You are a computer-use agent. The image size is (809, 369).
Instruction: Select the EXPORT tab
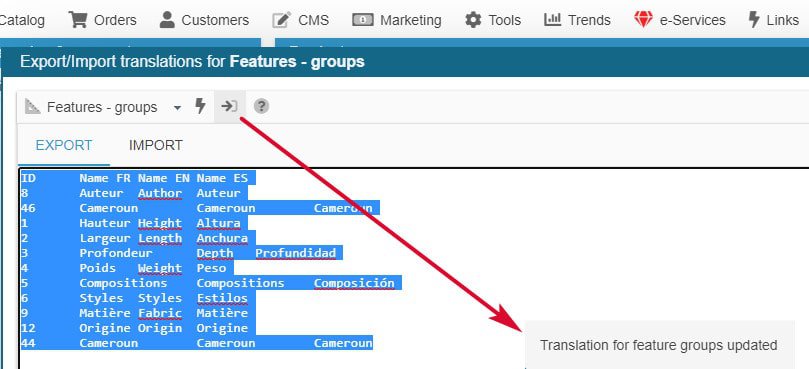tap(64, 146)
